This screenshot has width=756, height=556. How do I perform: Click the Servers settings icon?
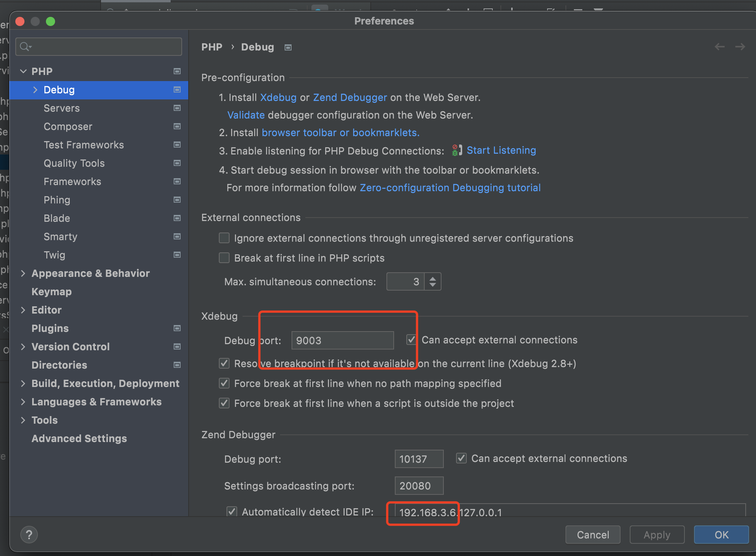(x=177, y=108)
